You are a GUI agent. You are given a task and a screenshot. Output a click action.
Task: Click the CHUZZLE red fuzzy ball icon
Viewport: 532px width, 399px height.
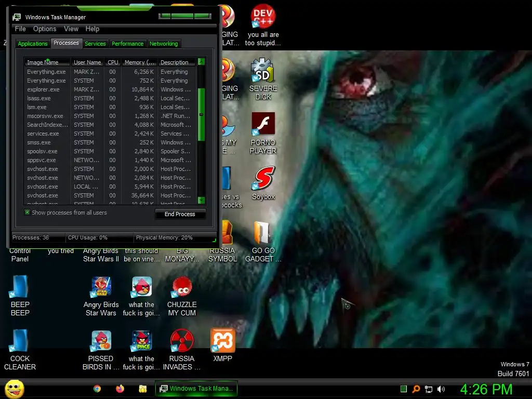click(x=182, y=287)
